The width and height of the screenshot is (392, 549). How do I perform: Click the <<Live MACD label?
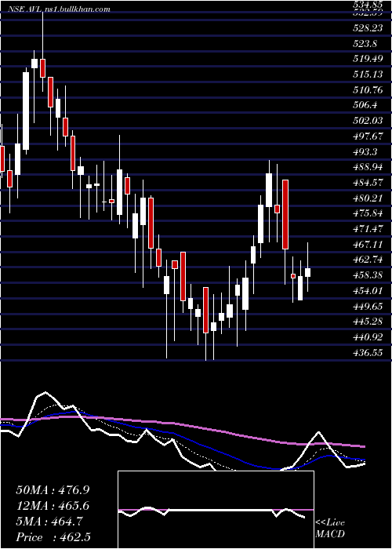click(x=330, y=529)
